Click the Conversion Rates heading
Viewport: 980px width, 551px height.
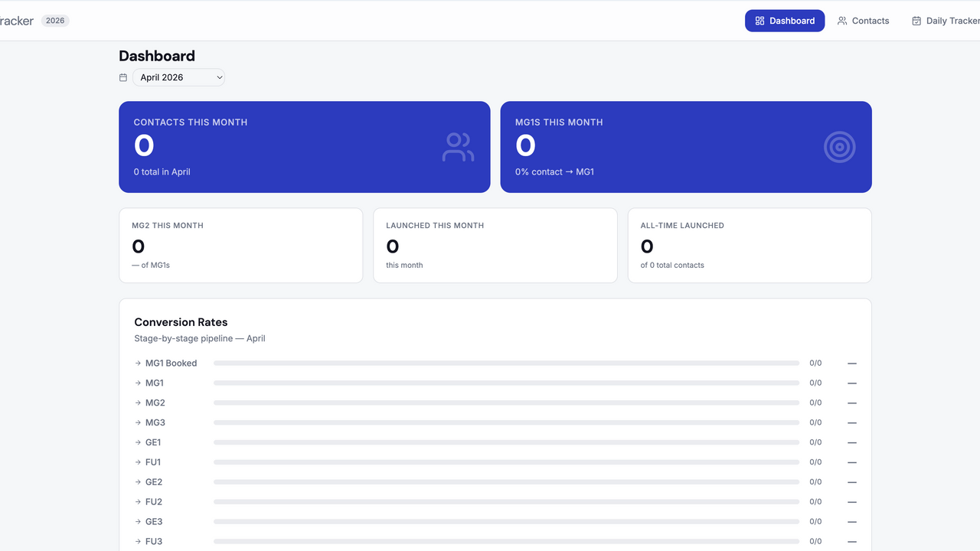(x=181, y=322)
